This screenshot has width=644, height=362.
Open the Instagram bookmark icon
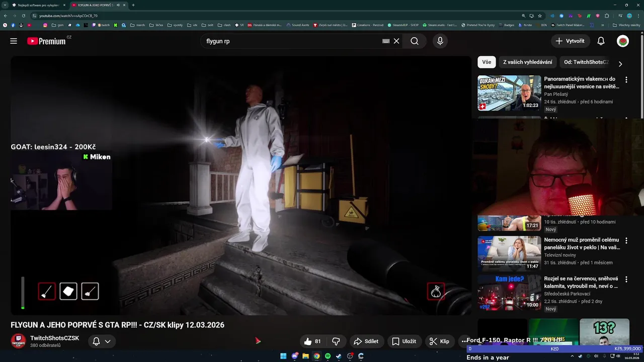tap(45, 25)
